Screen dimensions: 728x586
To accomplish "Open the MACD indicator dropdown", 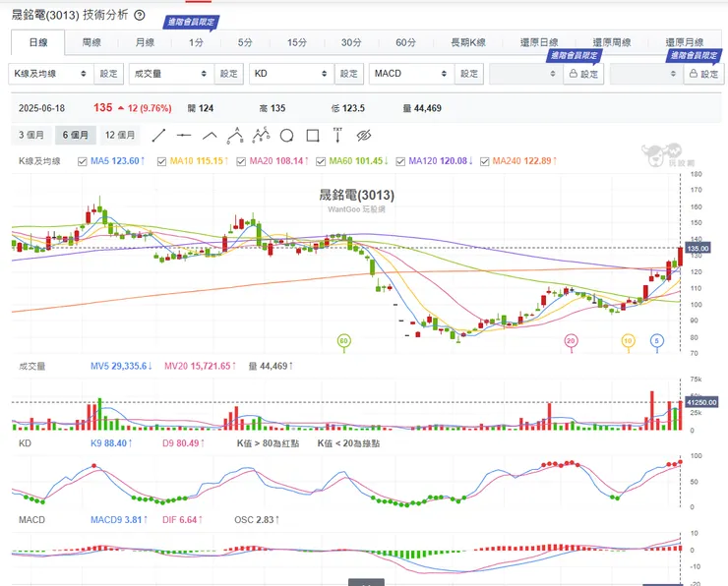I will pyautogui.click(x=412, y=74).
